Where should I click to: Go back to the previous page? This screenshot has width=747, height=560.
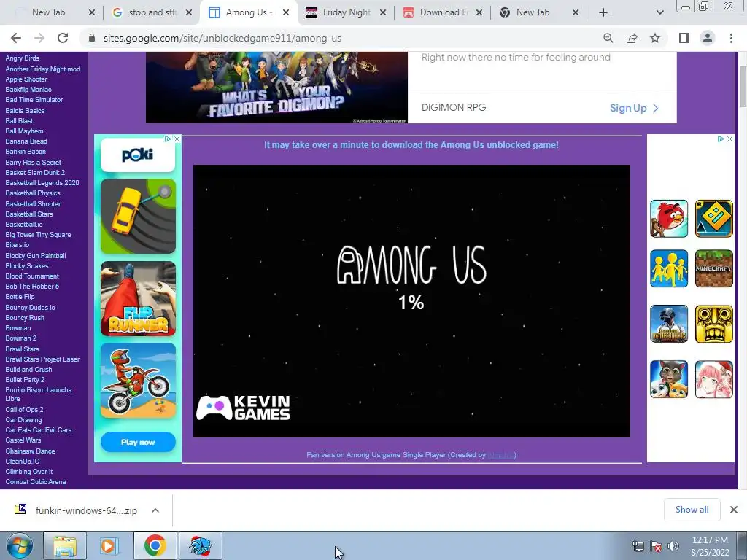click(16, 38)
